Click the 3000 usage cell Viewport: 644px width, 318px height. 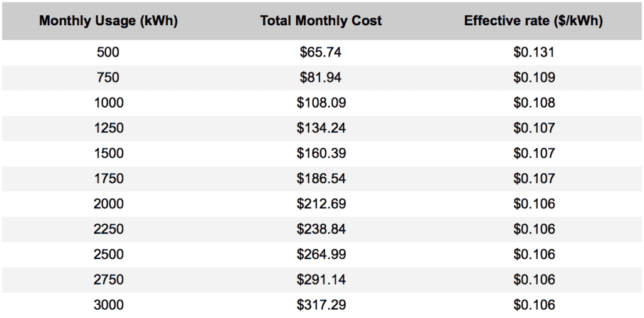point(108,305)
